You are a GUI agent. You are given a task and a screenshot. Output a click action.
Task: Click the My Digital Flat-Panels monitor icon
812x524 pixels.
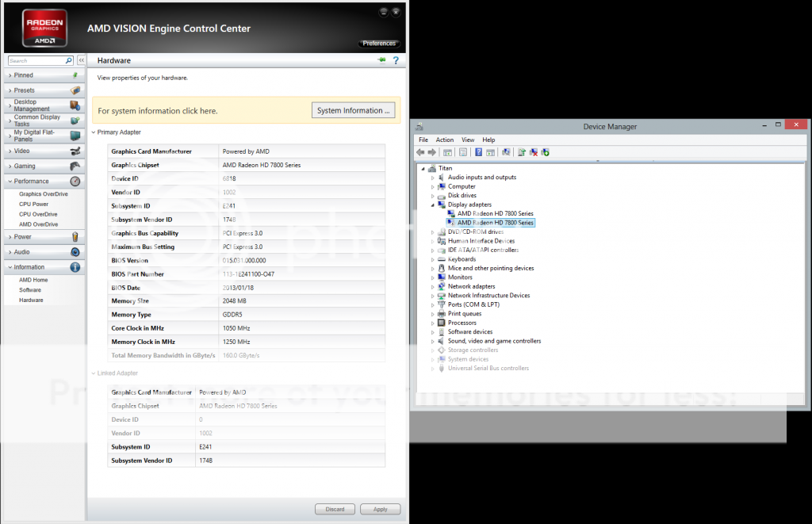75,136
